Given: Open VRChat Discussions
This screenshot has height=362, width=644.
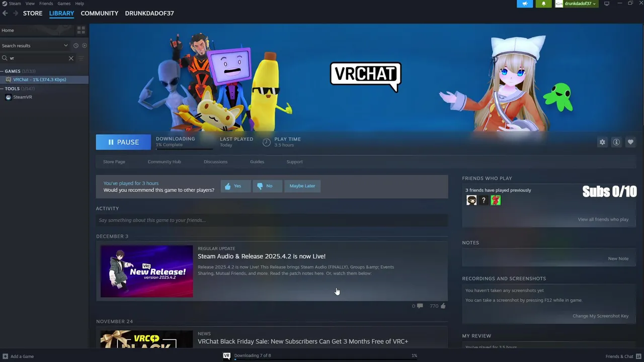Looking at the screenshot, I should (x=215, y=162).
